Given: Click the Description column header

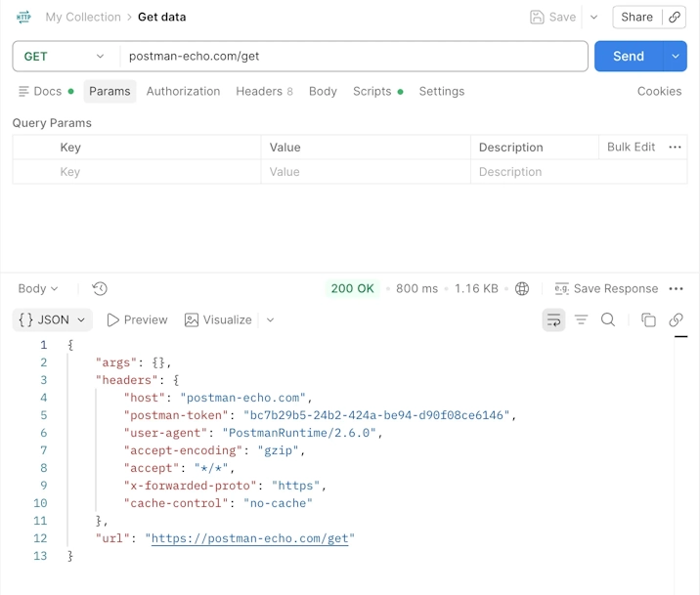Looking at the screenshot, I should pos(510,148).
